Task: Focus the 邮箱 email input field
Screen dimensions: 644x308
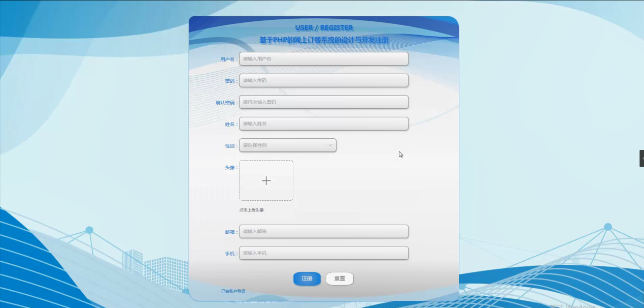Action: [x=323, y=231]
